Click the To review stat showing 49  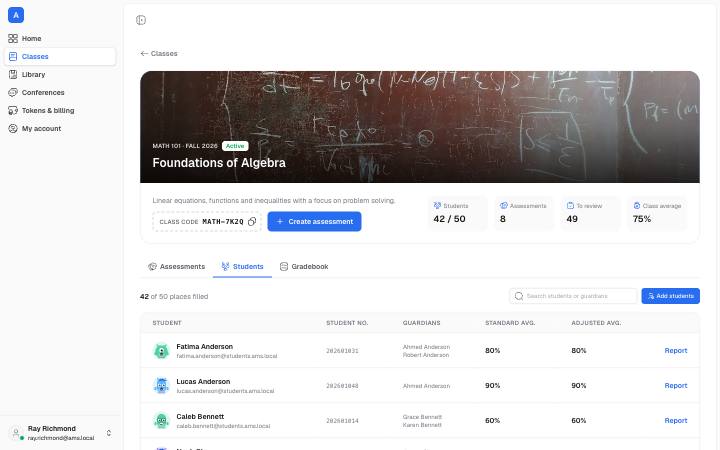(590, 213)
